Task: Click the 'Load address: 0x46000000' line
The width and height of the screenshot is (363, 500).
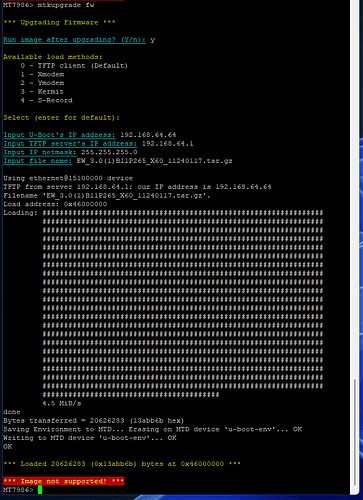Action: click(55, 204)
